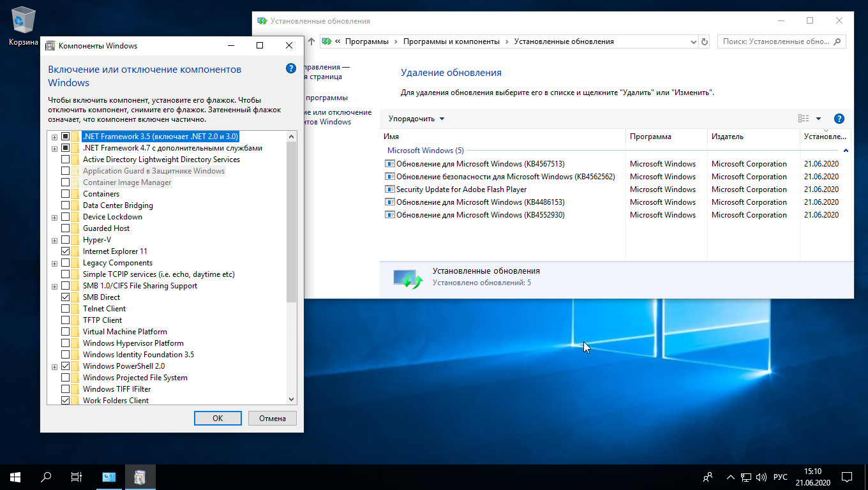Click the volume speaker icon in tray
Image resolution: width=868 pixels, height=490 pixels.
761,477
